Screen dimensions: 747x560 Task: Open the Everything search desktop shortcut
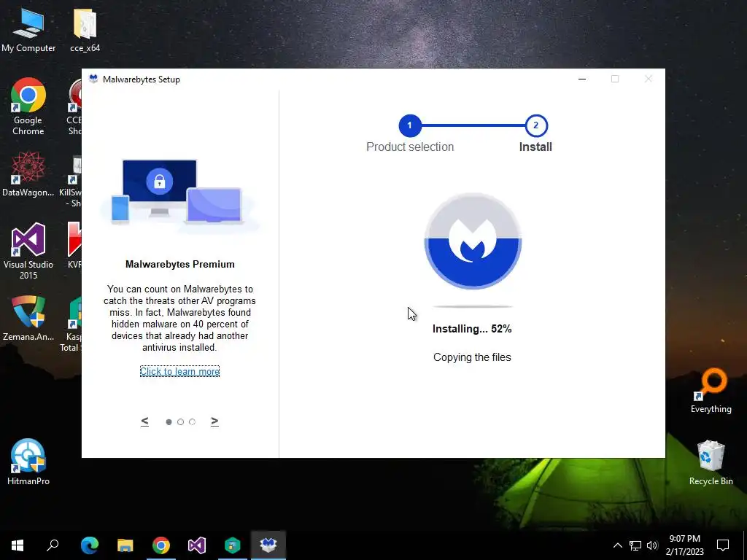click(711, 391)
